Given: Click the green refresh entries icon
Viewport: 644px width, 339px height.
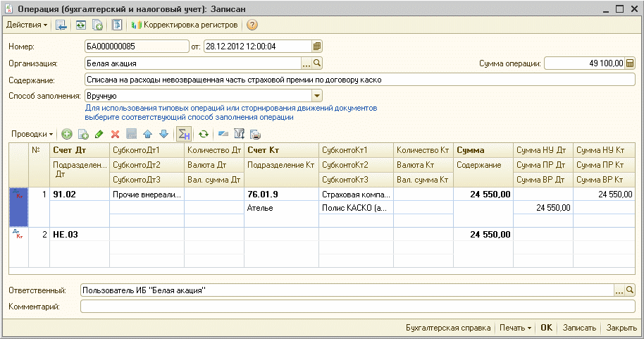Looking at the screenshot, I should point(204,134).
